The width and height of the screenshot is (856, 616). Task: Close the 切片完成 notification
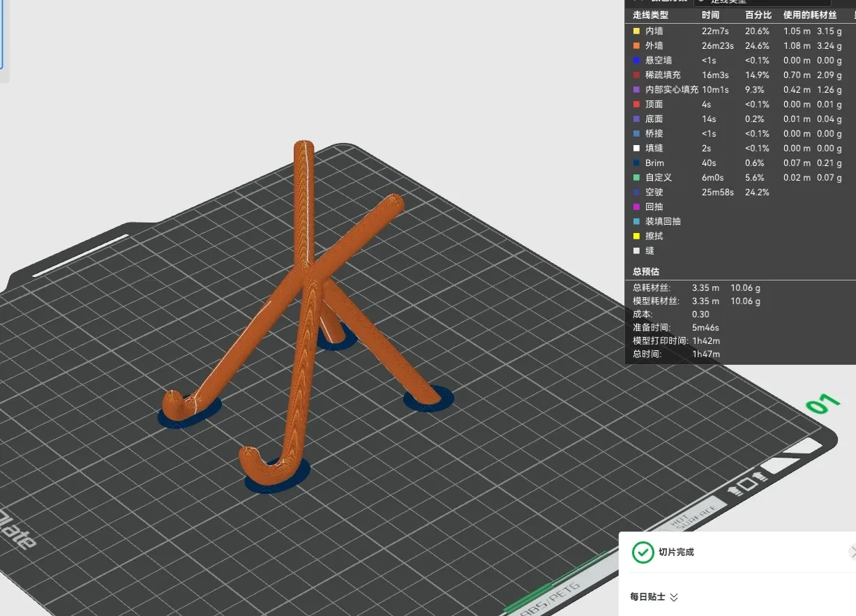click(x=852, y=552)
